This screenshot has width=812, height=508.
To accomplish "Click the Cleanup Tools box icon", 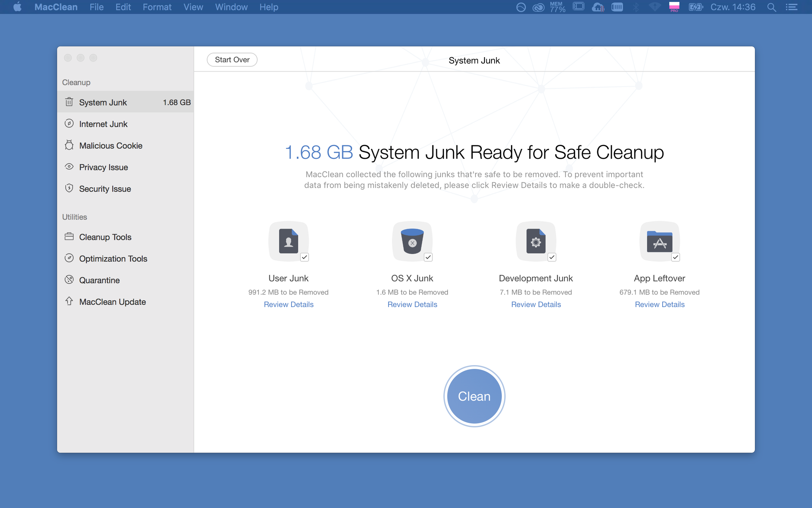I will click(x=69, y=236).
